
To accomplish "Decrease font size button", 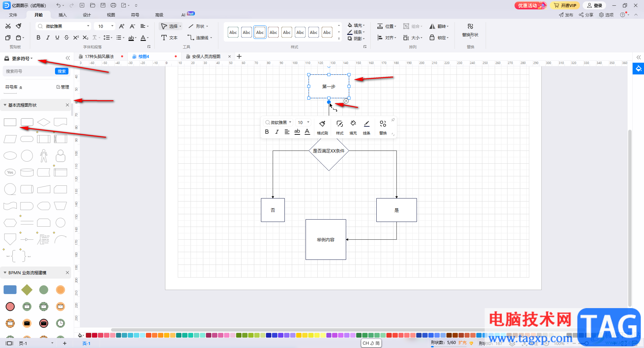I will click(x=132, y=26).
